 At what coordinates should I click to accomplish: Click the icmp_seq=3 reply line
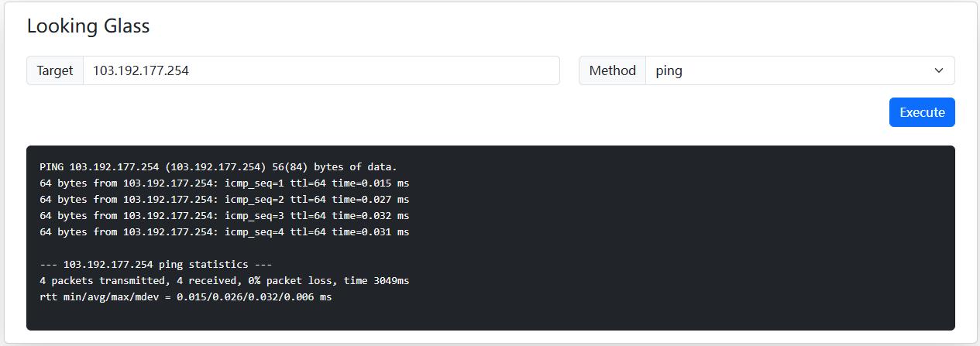click(224, 216)
